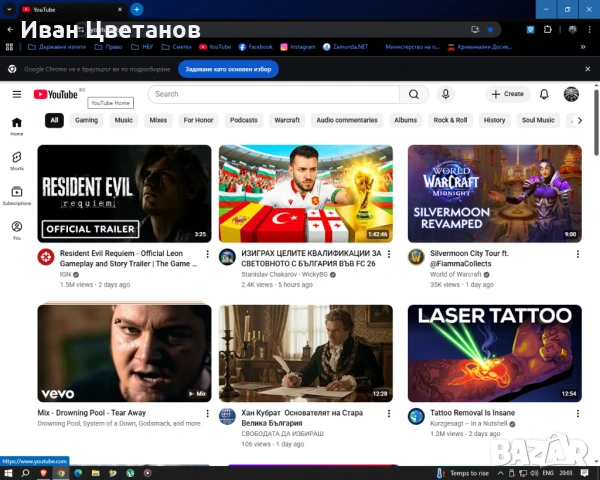Viewport: 600px width, 480px height.
Task: Click the Create button
Action: (508, 94)
